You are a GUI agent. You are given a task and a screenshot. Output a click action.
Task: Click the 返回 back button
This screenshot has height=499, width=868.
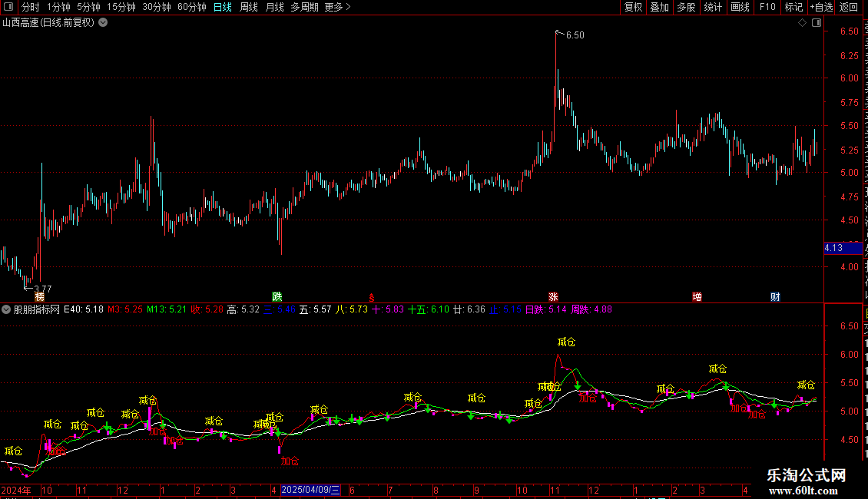coord(848,7)
